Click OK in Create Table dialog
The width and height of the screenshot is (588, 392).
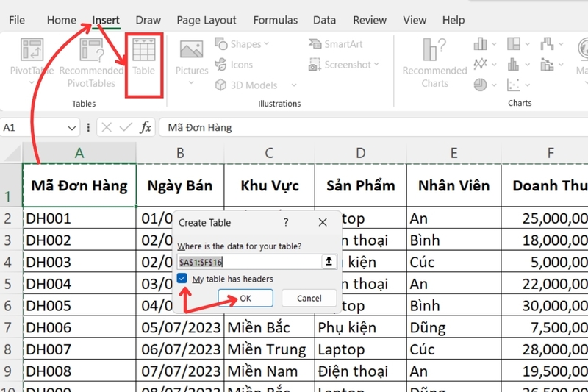(x=245, y=298)
